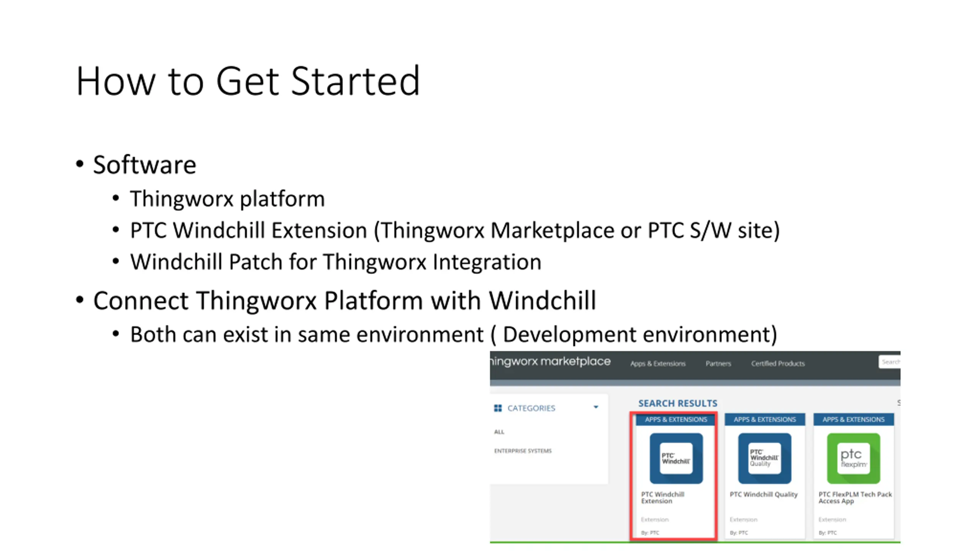The image size is (980, 551).
Task: Click Apps & Extensions banner on Windchill Extension card
Action: click(676, 419)
